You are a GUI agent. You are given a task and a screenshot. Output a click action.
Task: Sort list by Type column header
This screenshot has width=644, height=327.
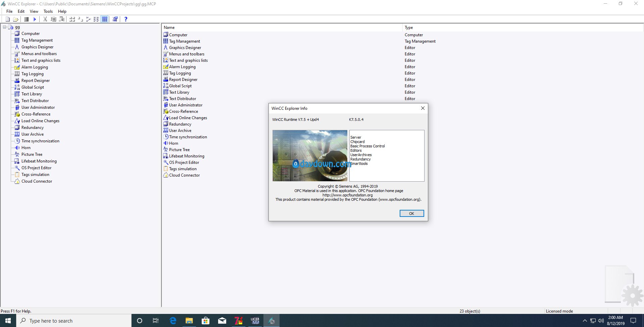[x=523, y=28]
